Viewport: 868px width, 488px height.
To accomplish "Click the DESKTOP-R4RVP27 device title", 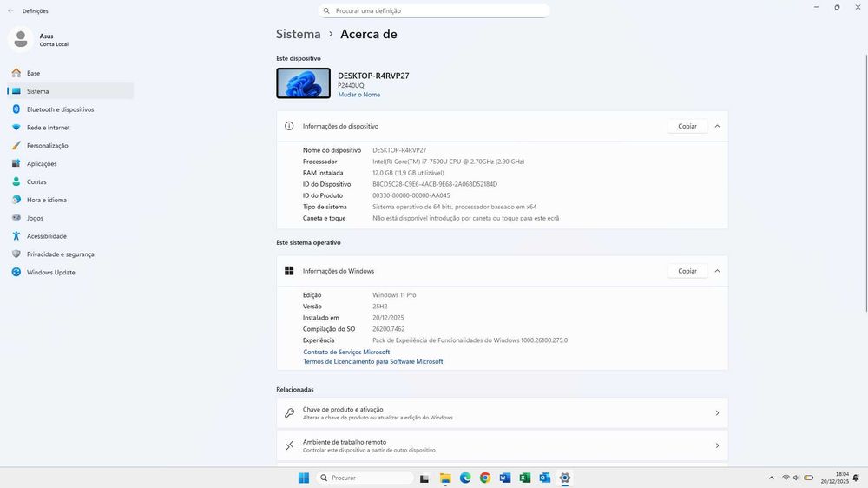I will click(x=373, y=76).
